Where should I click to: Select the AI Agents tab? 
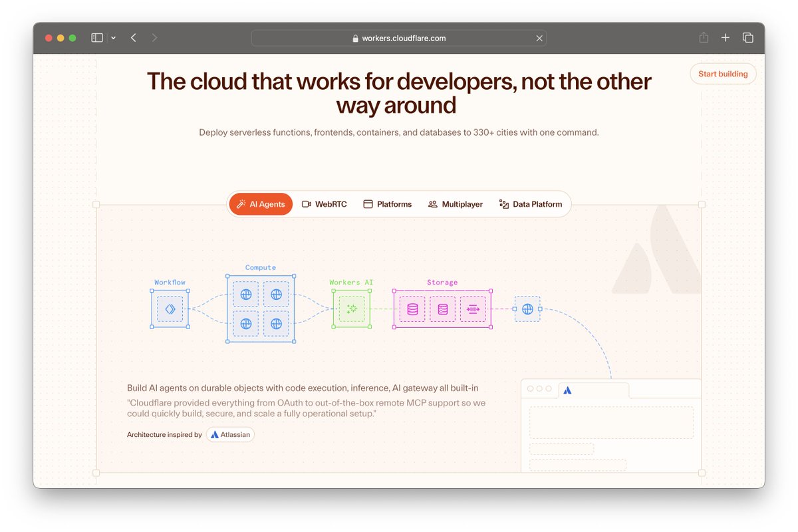point(261,204)
